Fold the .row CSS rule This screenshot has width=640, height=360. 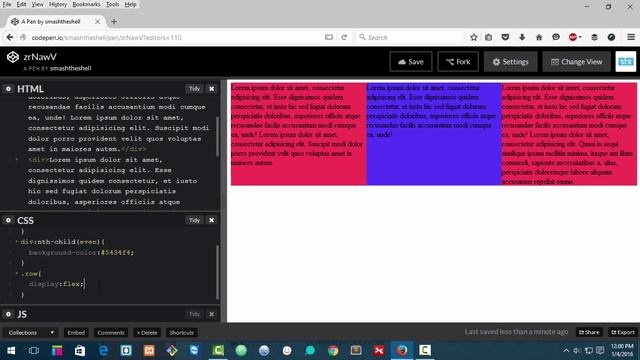point(16,273)
